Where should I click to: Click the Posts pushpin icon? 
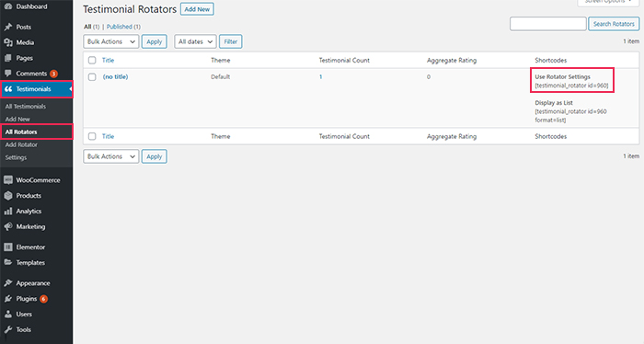pyautogui.click(x=7, y=27)
